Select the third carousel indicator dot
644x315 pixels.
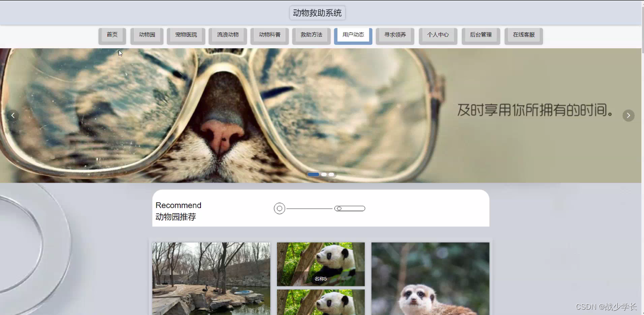331,175
